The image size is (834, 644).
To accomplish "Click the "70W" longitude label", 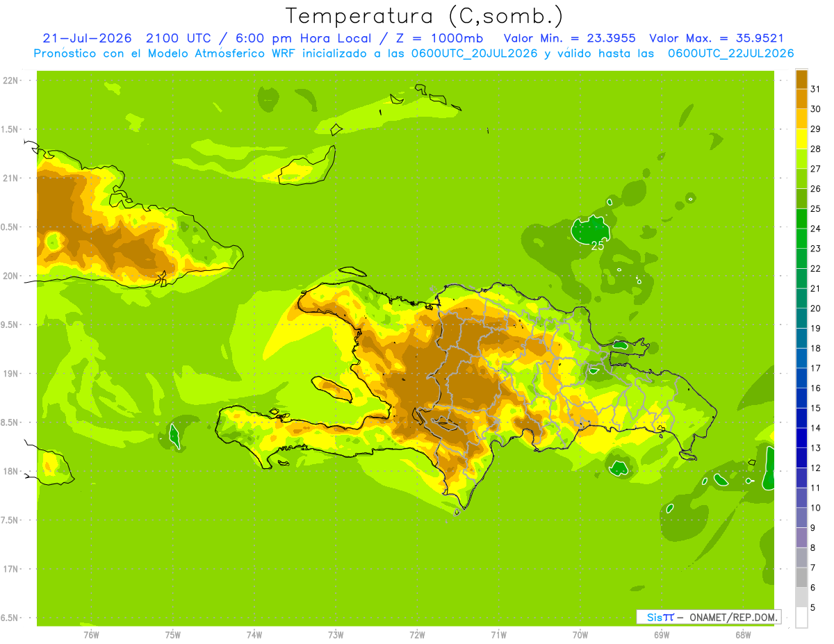I will (x=580, y=635).
